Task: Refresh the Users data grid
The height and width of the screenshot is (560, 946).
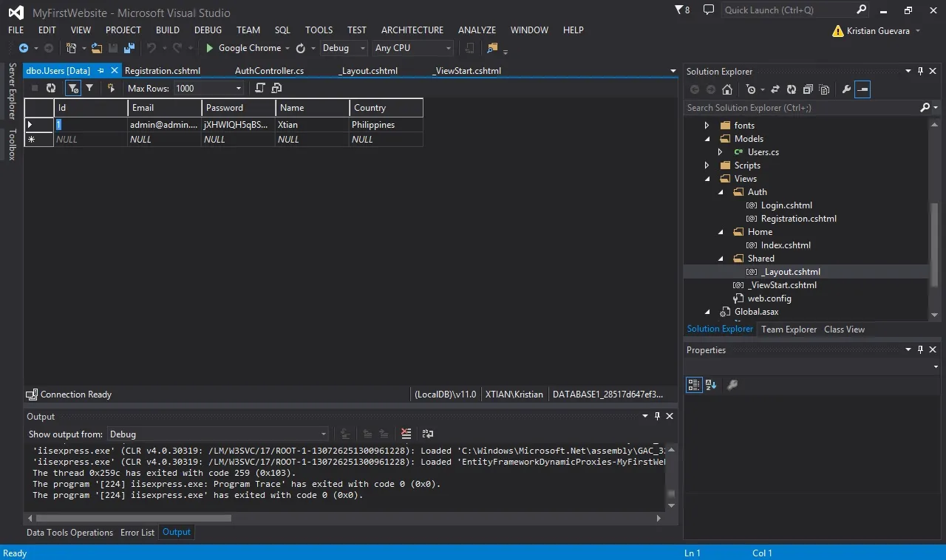Action: [x=51, y=88]
